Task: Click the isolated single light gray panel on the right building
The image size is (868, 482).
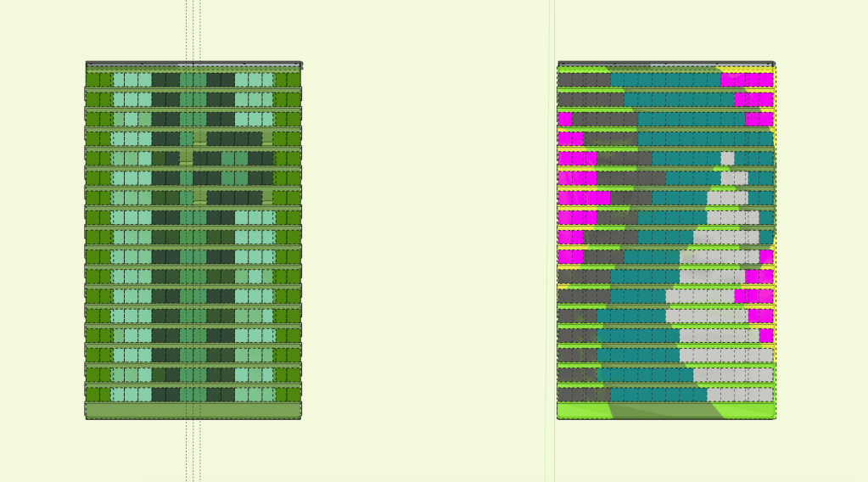Action: click(727, 159)
